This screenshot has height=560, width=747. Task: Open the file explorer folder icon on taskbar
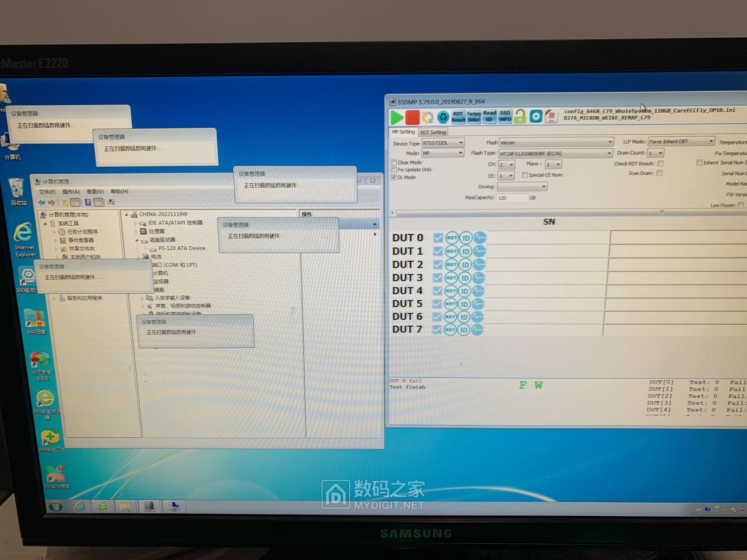coord(126,506)
